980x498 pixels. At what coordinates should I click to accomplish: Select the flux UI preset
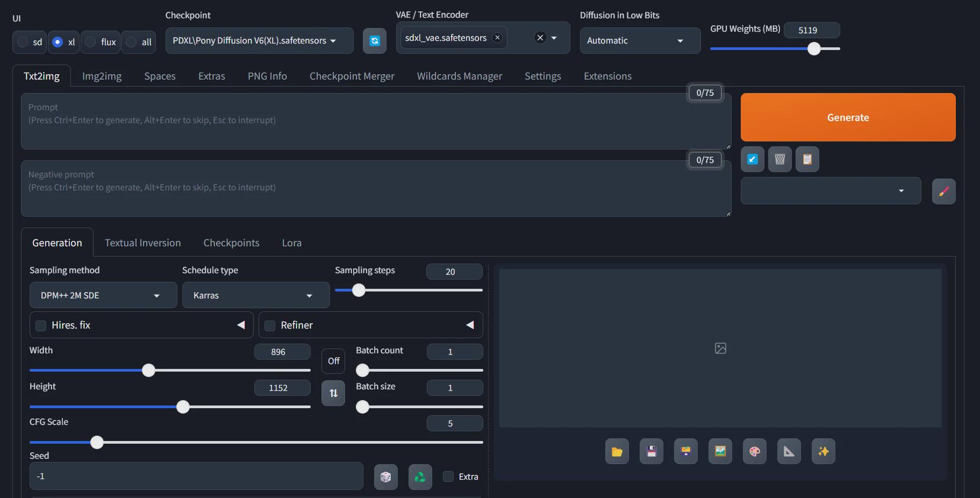[x=101, y=42]
